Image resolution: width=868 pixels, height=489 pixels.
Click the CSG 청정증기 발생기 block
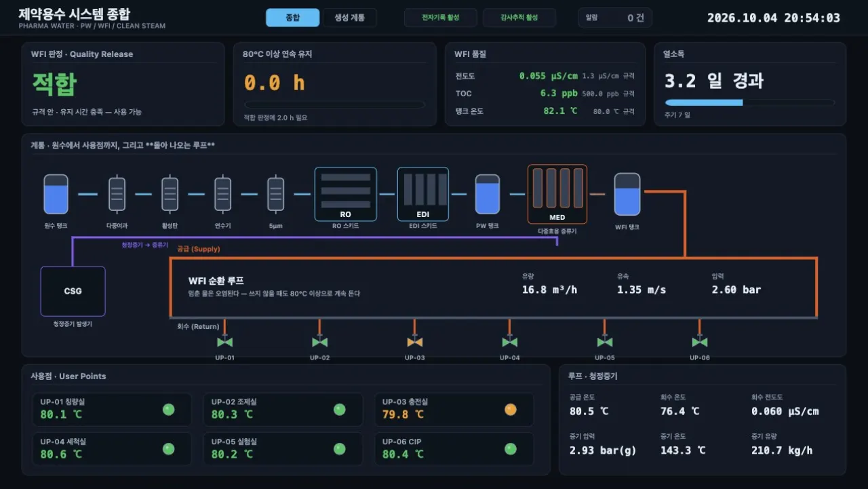click(x=73, y=291)
